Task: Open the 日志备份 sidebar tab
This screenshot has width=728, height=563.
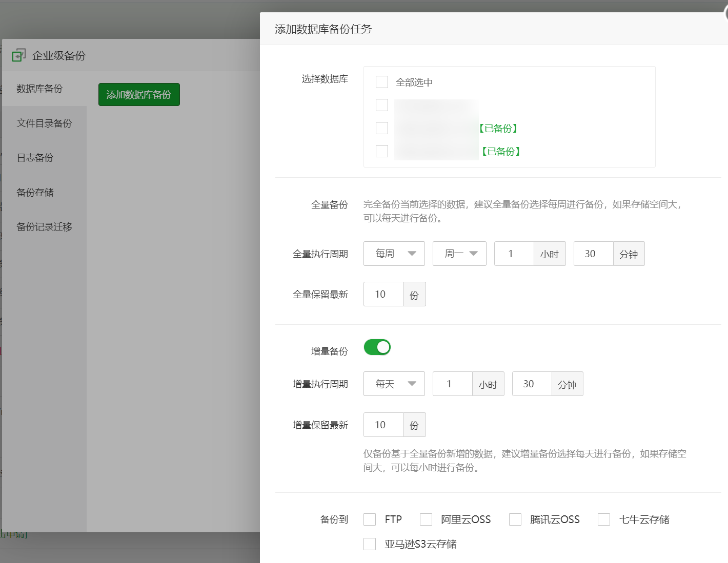Action: (x=35, y=158)
